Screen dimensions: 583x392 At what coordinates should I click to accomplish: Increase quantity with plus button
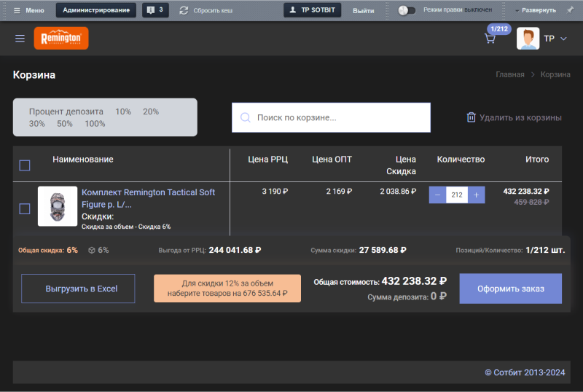477,195
